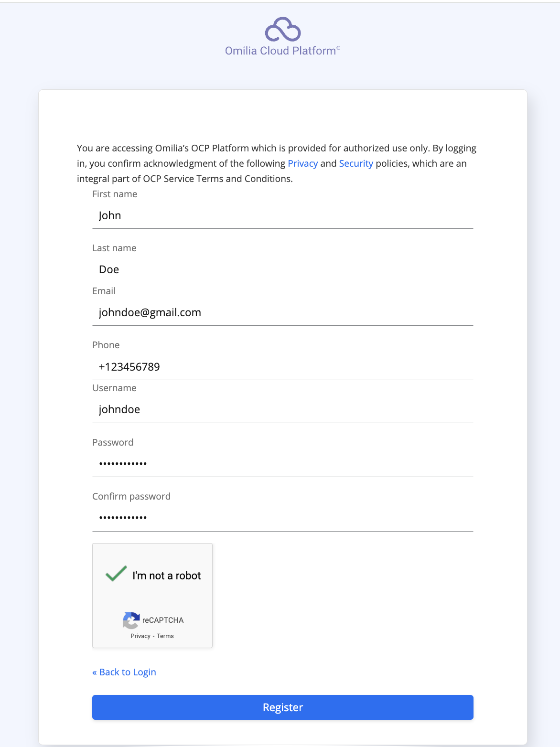Click the First name field containing John
560x747 pixels.
[x=282, y=216]
